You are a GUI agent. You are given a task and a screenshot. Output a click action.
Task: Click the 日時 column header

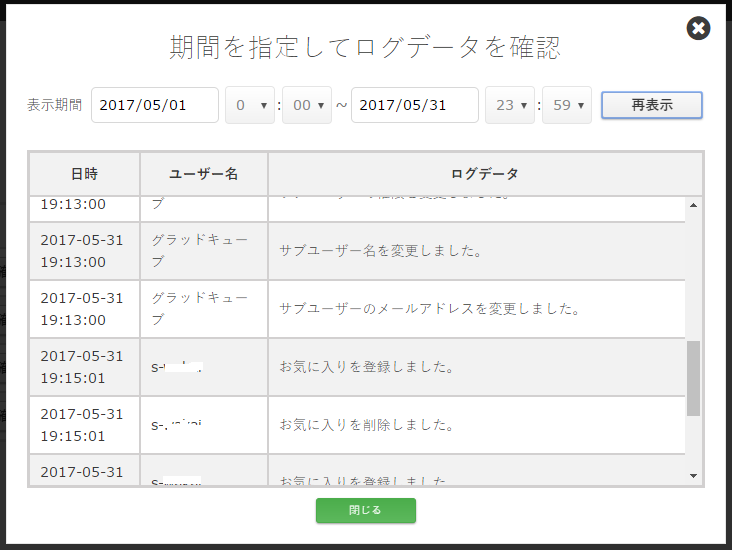84,174
